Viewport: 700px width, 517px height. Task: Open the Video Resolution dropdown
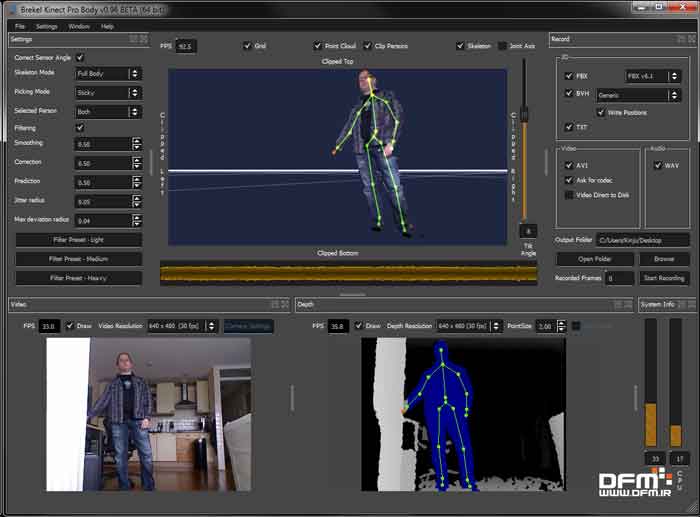(x=182, y=326)
